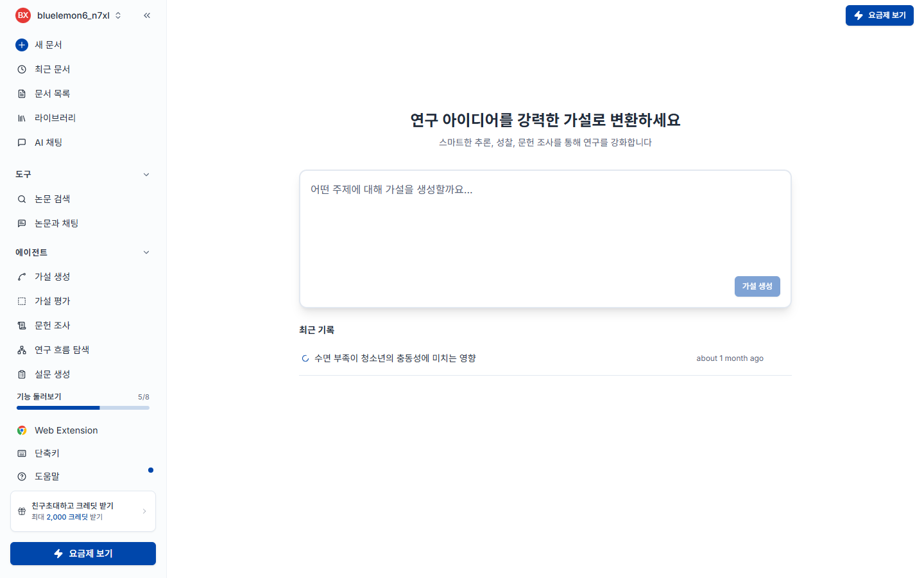
Task: Open 도움말 help link
Action: 83,477
